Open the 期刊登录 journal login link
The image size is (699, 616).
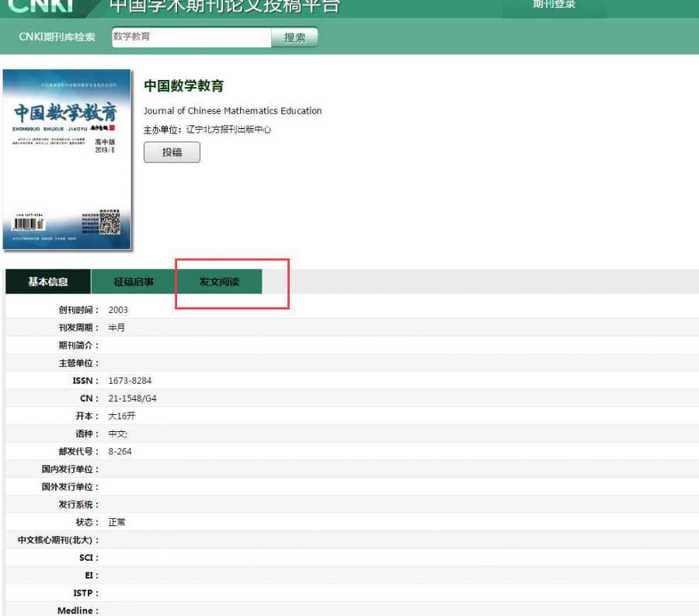coord(554,5)
